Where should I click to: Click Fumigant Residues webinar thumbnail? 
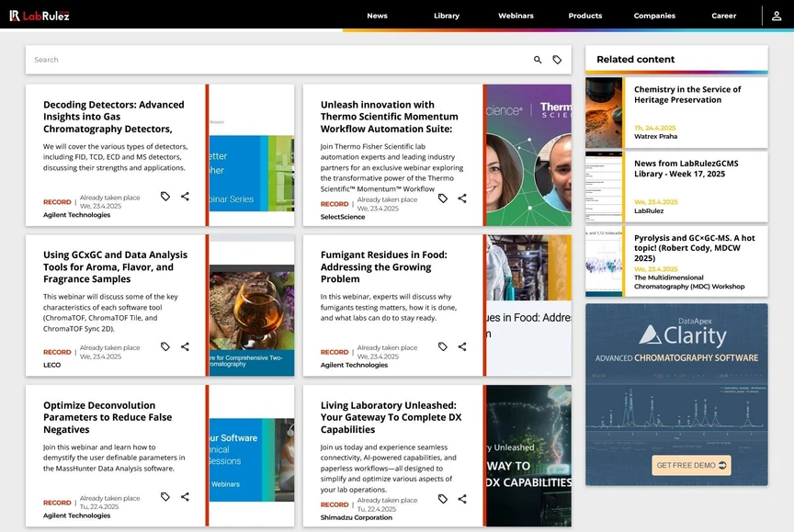pos(528,305)
